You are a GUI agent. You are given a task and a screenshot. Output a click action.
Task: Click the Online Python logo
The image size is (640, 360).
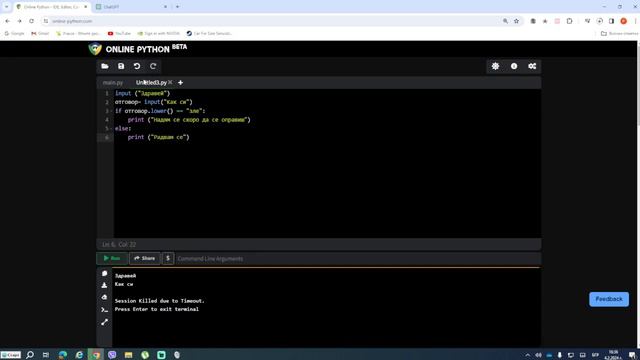138,49
